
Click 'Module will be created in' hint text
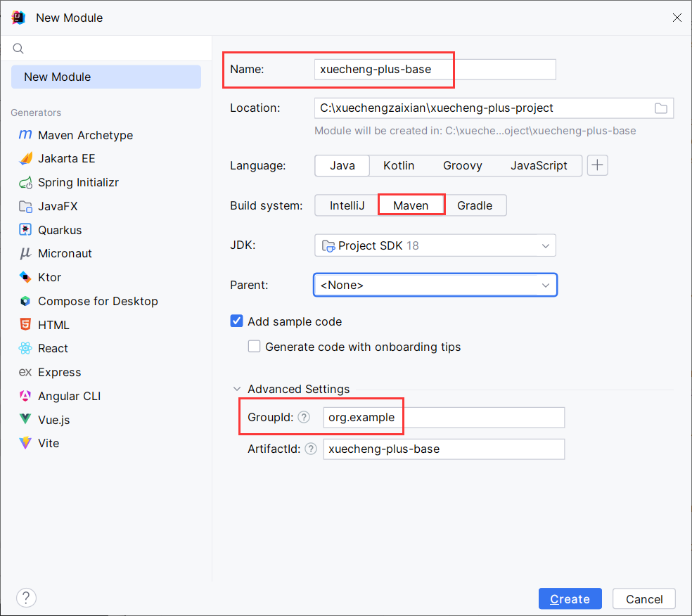tap(475, 131)
